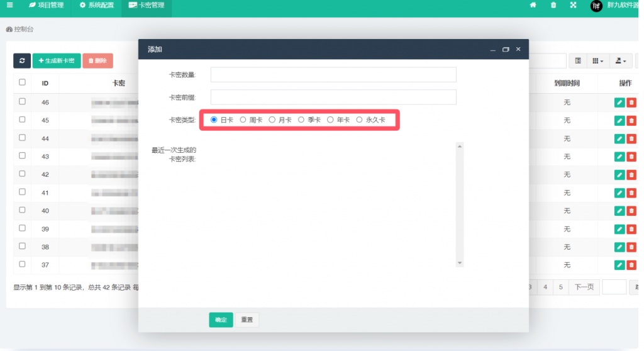Click the 重置 button
Screen dimensions: 644x351
pyautogui.click(x=247, y=320)
